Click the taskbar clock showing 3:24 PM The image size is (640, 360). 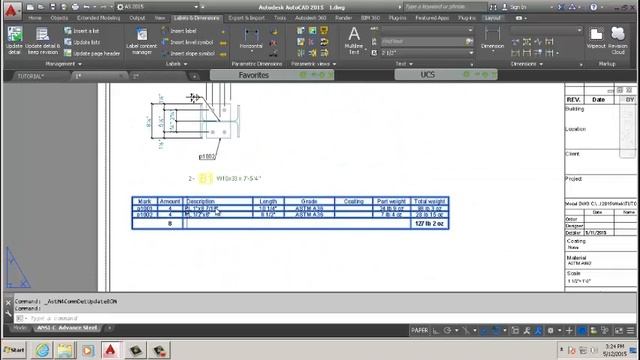coord(615,350)
